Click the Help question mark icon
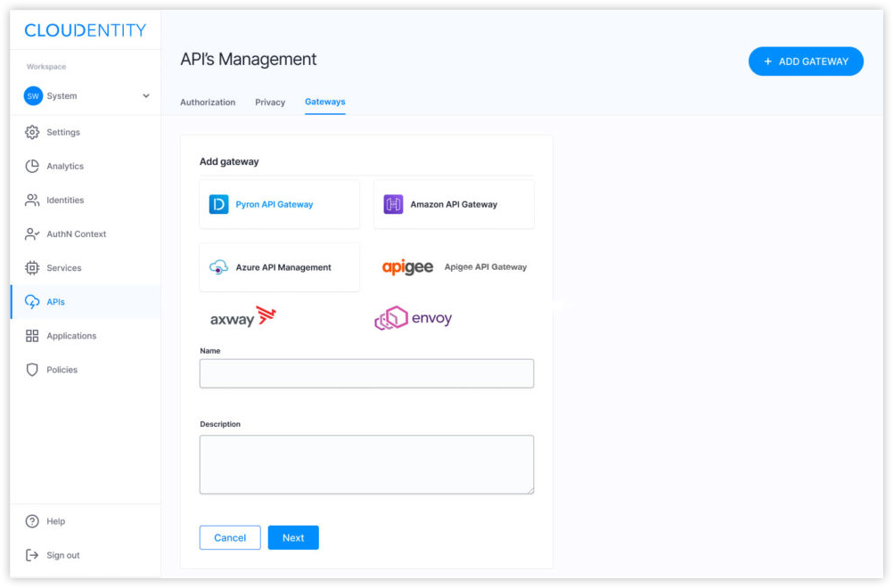The image size is (893, 588). 32,521
